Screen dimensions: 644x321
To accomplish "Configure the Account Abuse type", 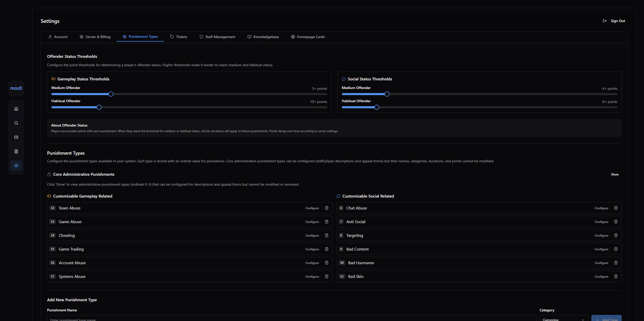I will pyautogui.click(x=312, y=263).
